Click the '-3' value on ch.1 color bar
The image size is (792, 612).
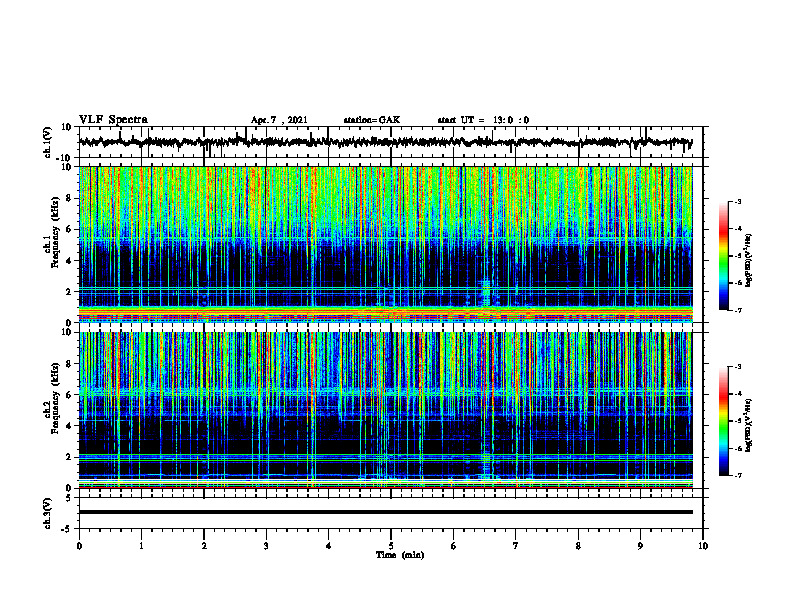click(738, 201)
